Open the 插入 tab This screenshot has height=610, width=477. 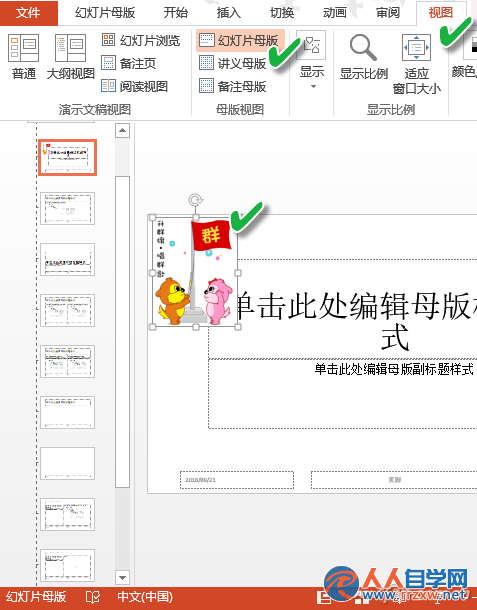[229, 12]
